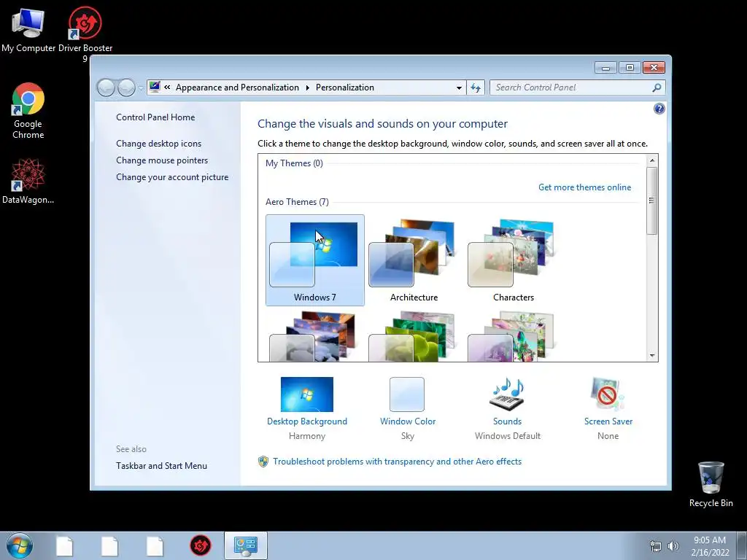The height and width of the screenshot is (560, 747).
Task: Click the Screen Saver text link
Action: coord(608,421)
